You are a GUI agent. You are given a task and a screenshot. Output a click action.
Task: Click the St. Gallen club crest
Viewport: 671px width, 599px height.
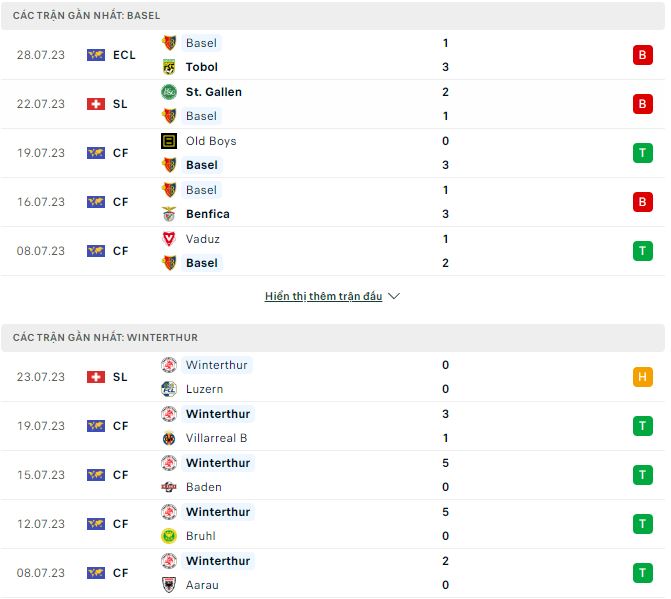coord(169,92)
